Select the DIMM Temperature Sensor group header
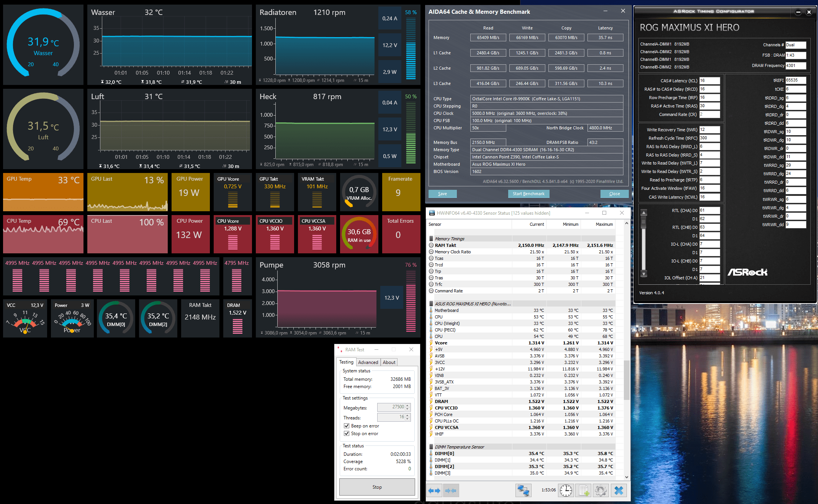818x504 pixels. pyautogui.click(x=460, y=447)
